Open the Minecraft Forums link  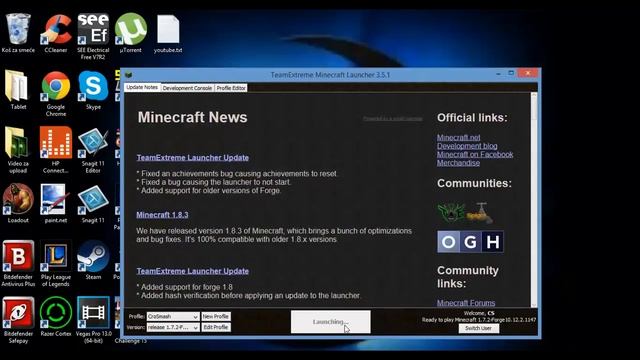coord(466,303)
